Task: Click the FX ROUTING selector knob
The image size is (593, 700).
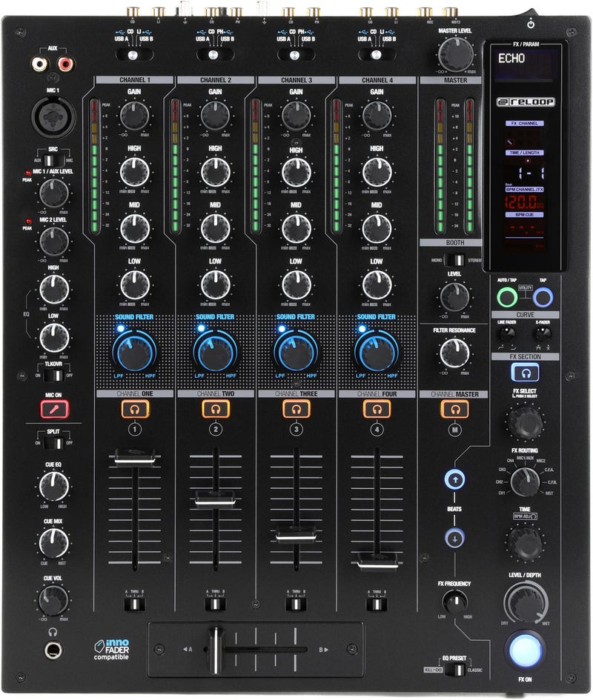Action: coord(525,482)
